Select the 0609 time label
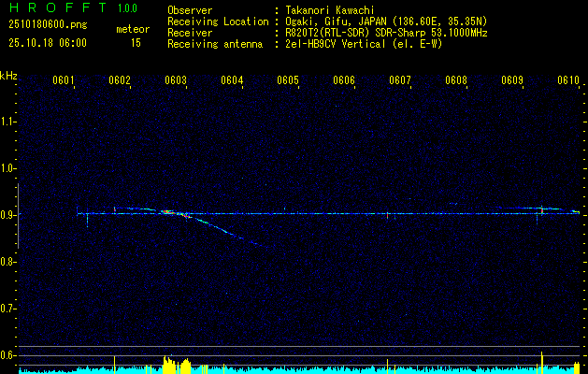This screenshot has width=588, height=374. (512, 80)
